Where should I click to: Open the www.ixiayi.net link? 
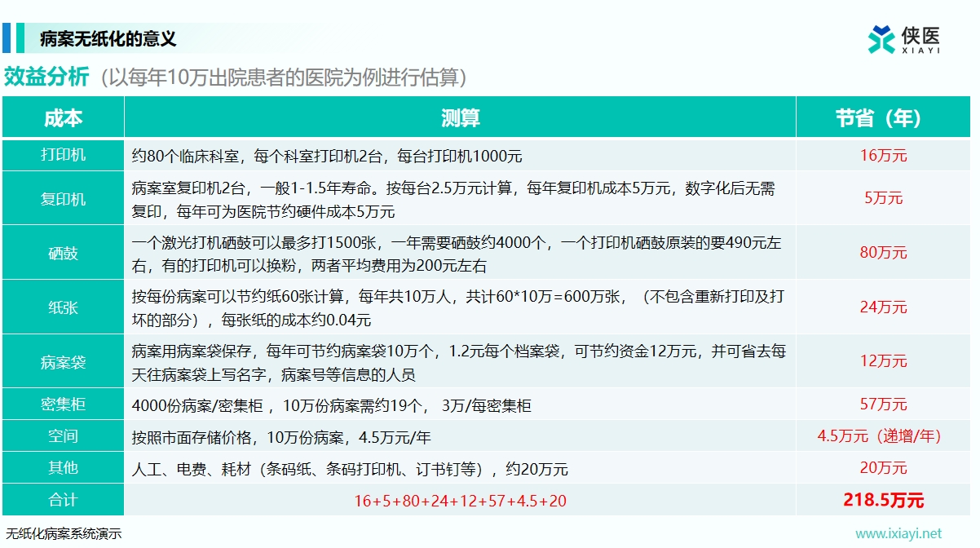point(898,533)
